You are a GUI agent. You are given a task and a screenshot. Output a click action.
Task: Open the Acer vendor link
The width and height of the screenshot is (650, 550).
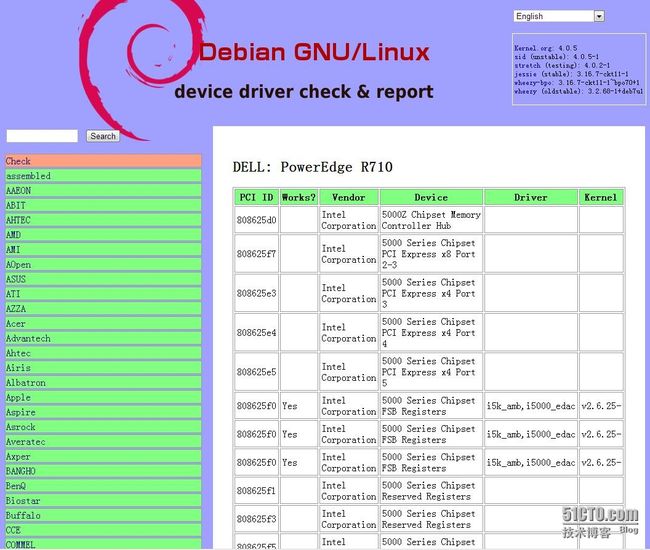tap(103, 323)
